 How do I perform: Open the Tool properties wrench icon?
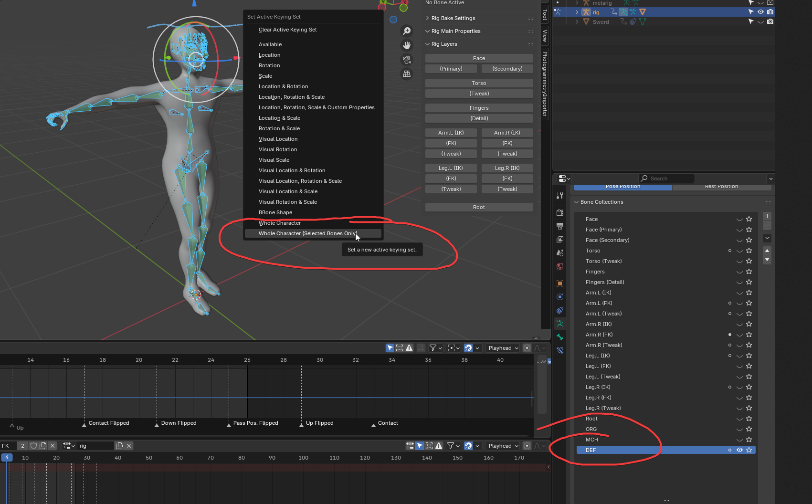560,196
